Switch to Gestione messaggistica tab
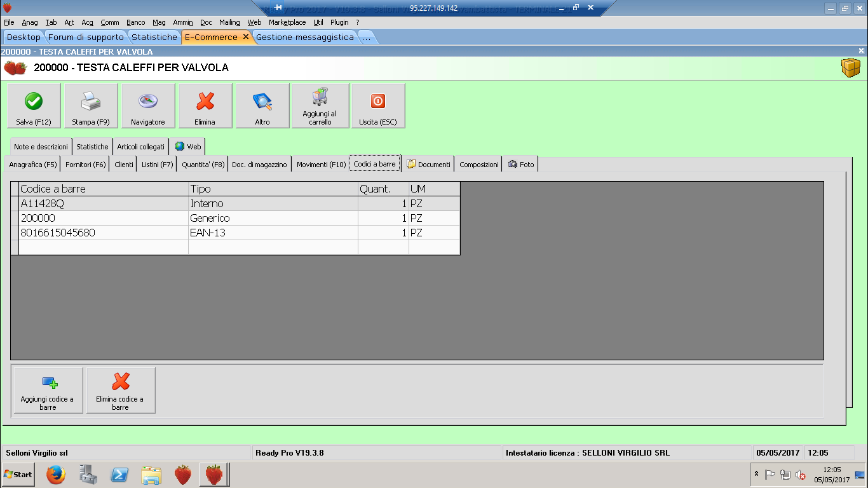 pos(305,37)
